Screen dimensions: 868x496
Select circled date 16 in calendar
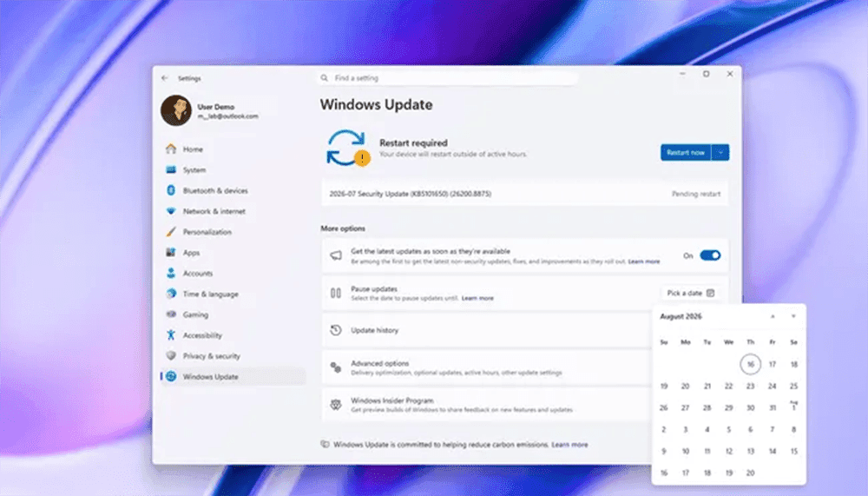(750, 364)
